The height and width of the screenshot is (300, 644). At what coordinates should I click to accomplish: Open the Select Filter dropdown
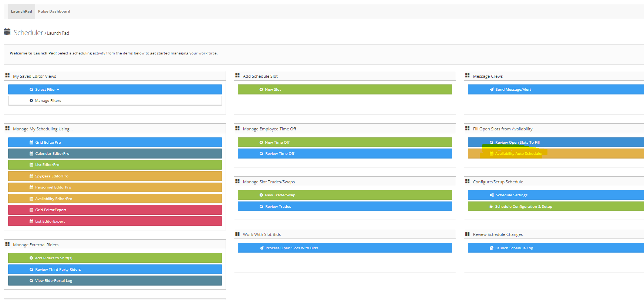click(x=115, y=90)
